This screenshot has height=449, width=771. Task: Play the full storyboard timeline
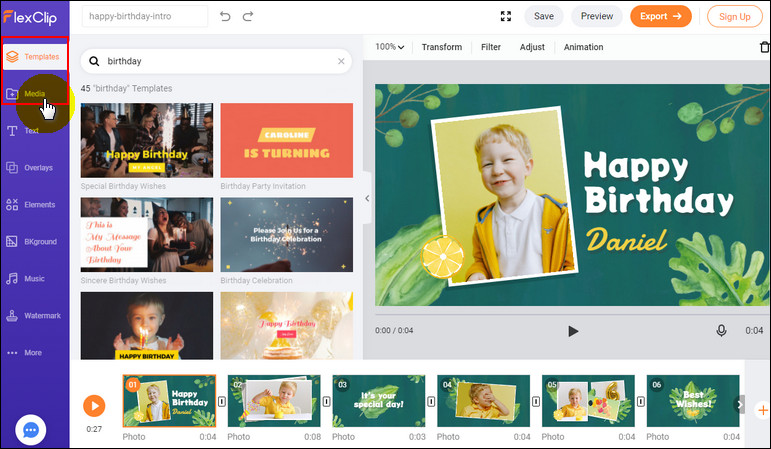(x=94, y=406)
